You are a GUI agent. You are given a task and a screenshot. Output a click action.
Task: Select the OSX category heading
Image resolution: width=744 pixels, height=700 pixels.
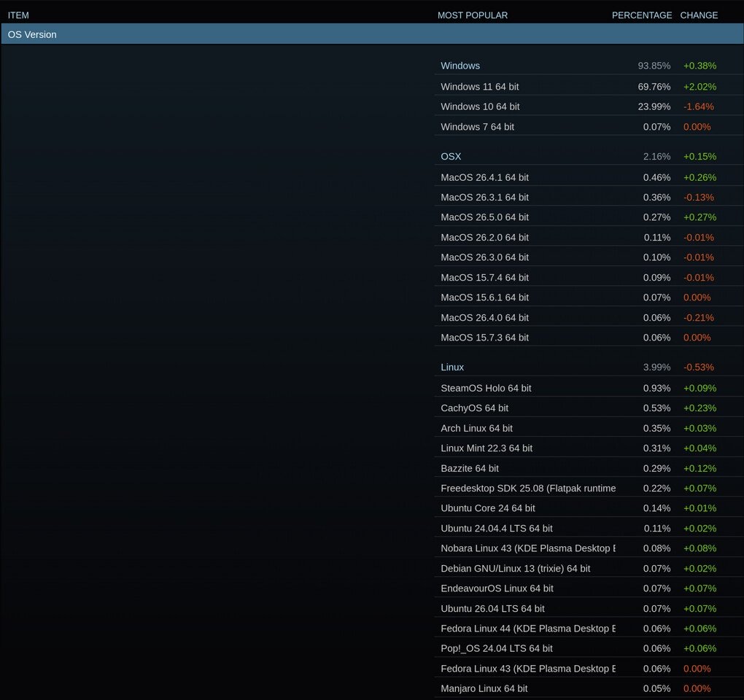(x=451, y=157)
